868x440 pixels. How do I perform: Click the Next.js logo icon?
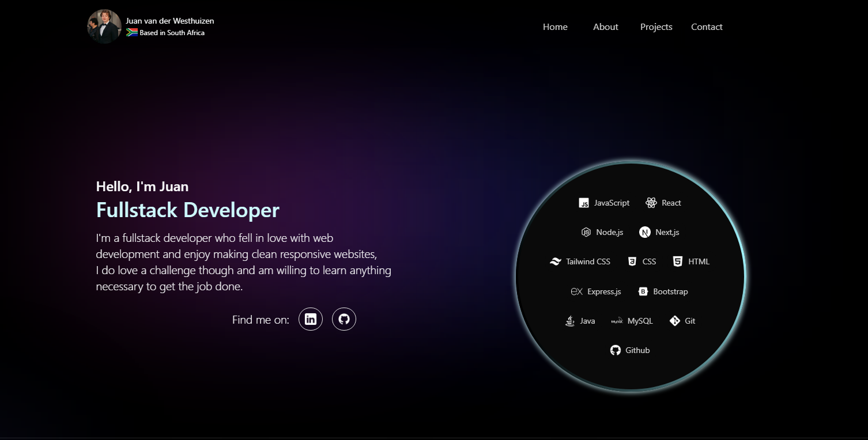pos(645,232)
